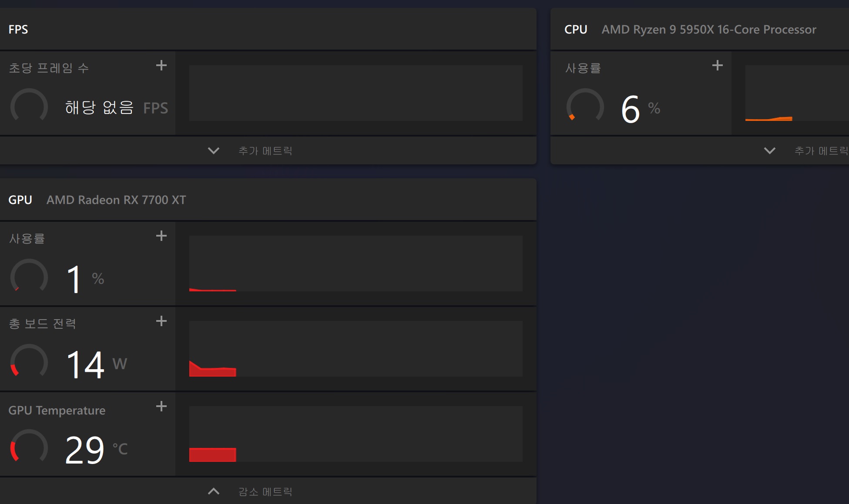This screenshot has width=849, height=504.
Task: Click the GPU usage history graph
Action: tap(356, 264)
